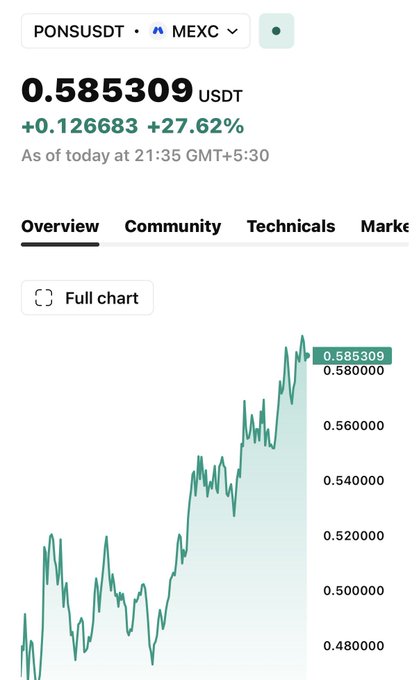This screenshot has height=680, width=419.
Task: Click the 0.580000 axis label
Action: [x=354, y=371]
